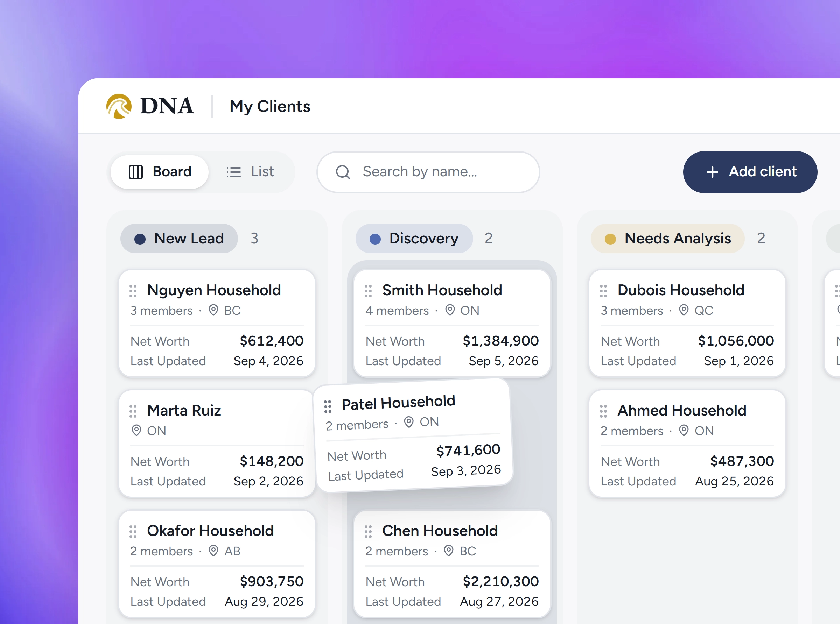
Task: Click the net worth $903,750
Action: (272, 581)
